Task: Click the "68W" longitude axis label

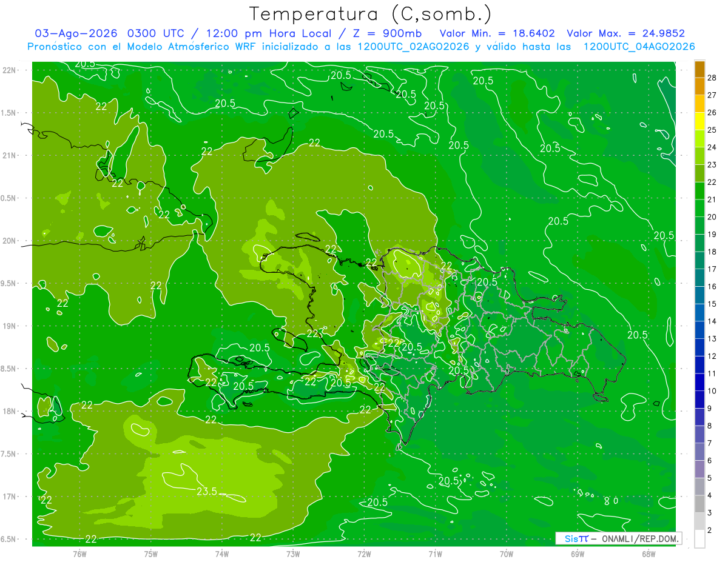Action: click(649, 554)
